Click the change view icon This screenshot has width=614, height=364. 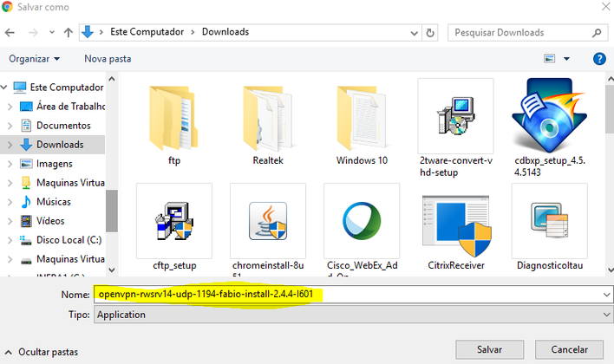tap(549, 59)
